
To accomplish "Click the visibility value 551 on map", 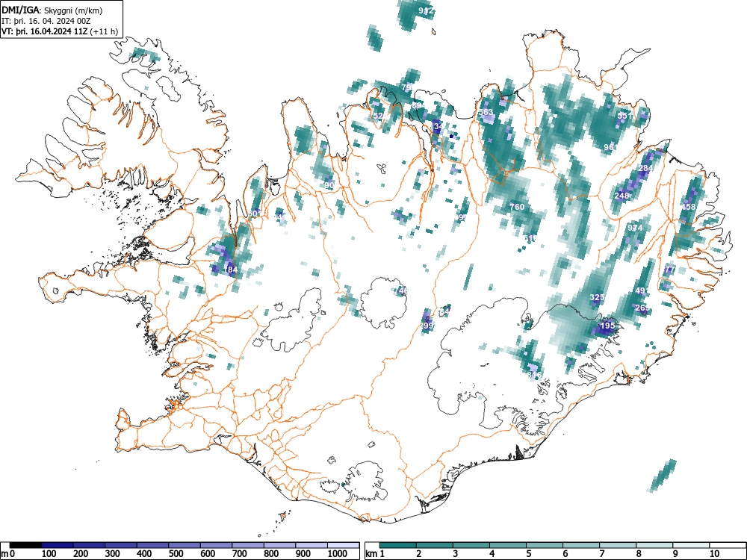I will coord(624,116).
